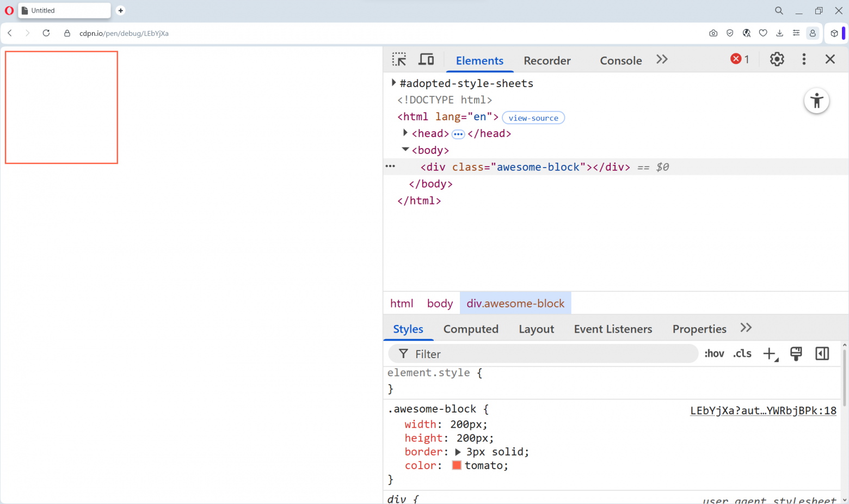Image resolution: width=849 pixels, height=504 pixels.
Task: Click the view-source badge link
Action: point(533,118)
